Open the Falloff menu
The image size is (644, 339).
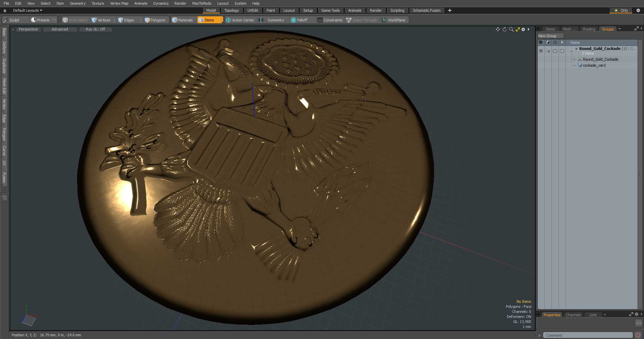(x=302, y=20)
